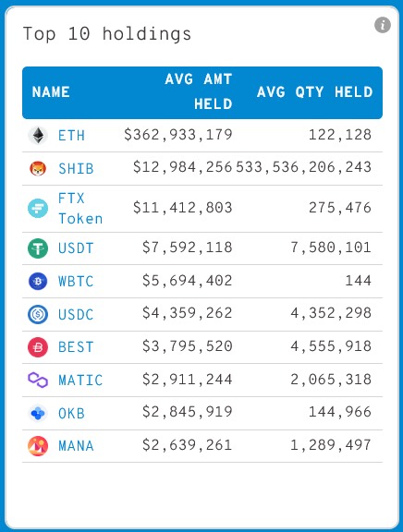Select the OKB token name
403x532 pixels.
click(71, 413)
